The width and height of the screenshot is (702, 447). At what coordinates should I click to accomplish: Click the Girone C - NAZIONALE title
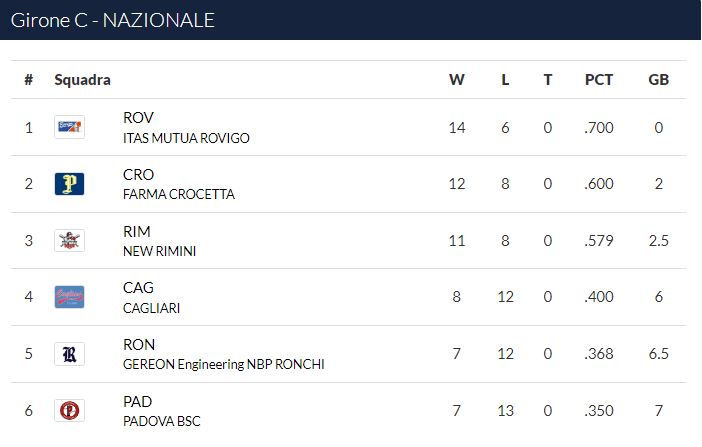[112, 20]
